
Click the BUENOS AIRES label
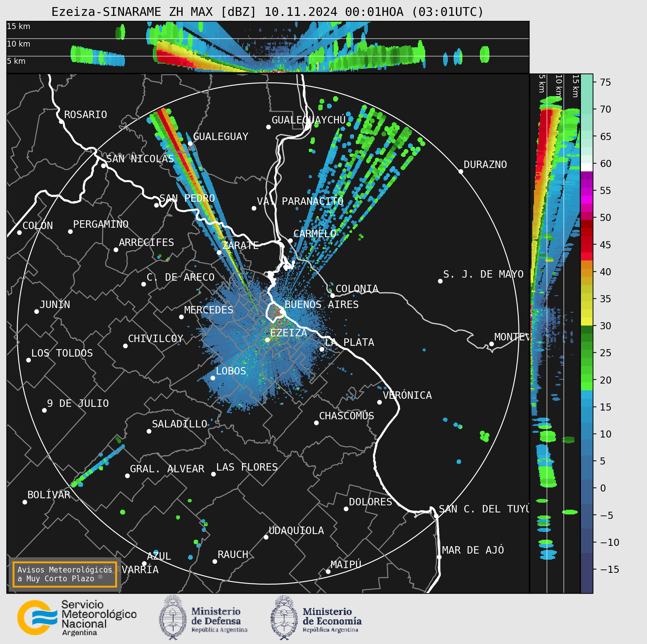[x=321, y=305]
